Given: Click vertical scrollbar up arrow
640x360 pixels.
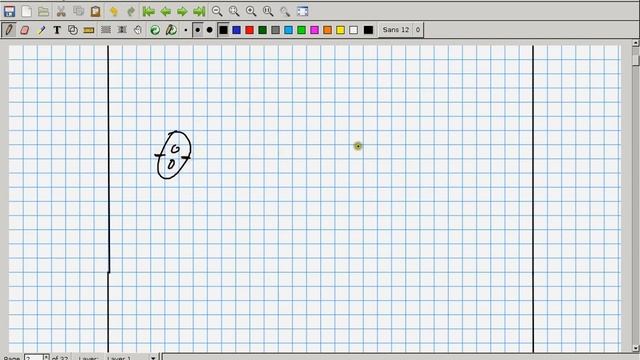Looking at the screenshot, I should (x=636, y=42).
